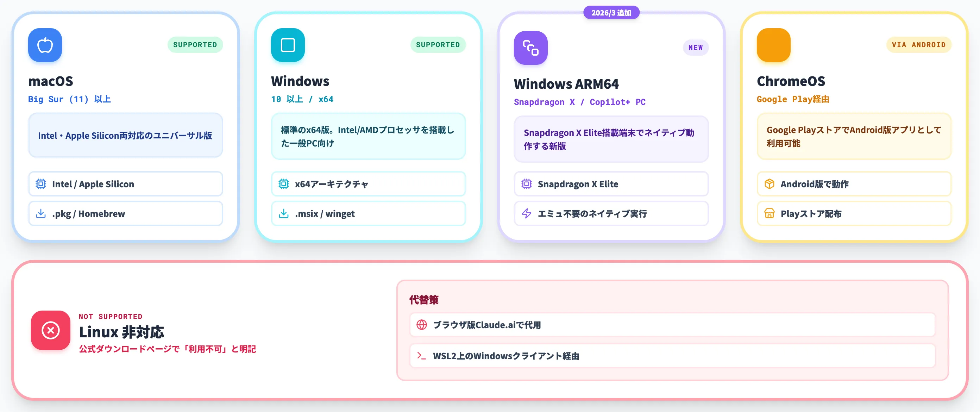Click the Intel・Apple Silicon両対応 description box

tap(126, 136)
